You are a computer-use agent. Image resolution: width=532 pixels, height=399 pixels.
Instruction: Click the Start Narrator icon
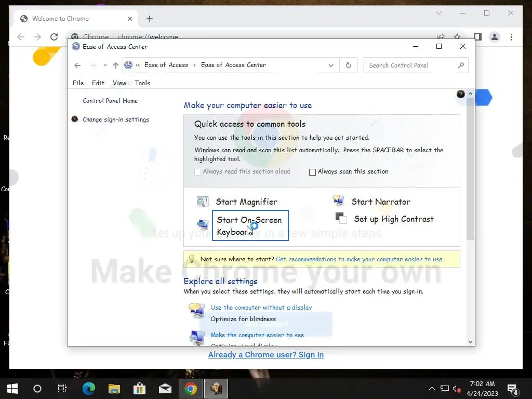point(338,201)
